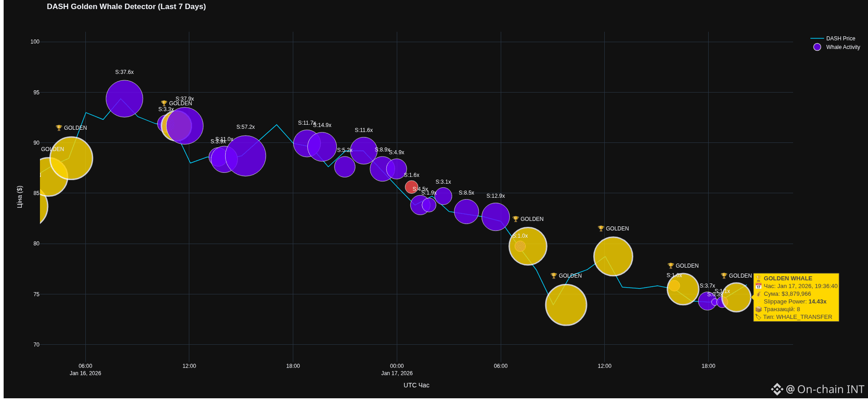
Task: Select golden bubble after 06:00 Jan 17 near $80
Action: [x=528, y=246]
